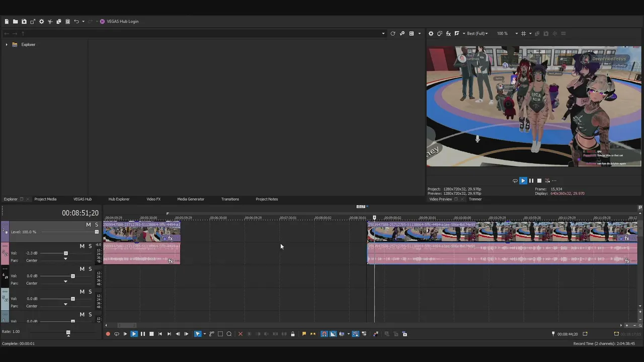Switch to the Project Media tab
The width and height of the screenshot is (644, 362).
point(45,199)
